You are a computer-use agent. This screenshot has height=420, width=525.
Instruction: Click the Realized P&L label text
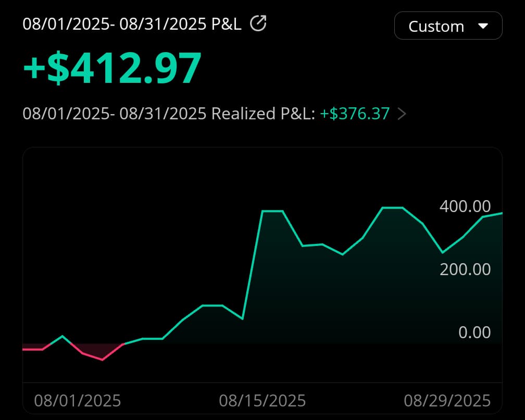point(262,114)
